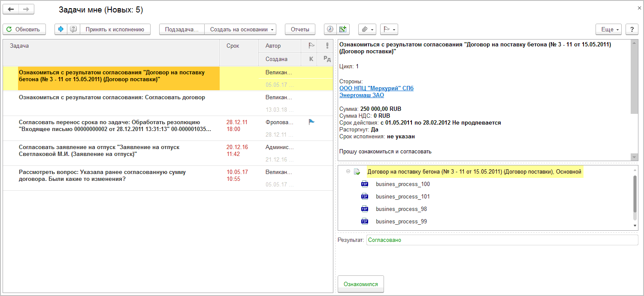Open the paperclip attachments dropdown
The height and width of the screenshot is (296, 644).
pos(367,29)
